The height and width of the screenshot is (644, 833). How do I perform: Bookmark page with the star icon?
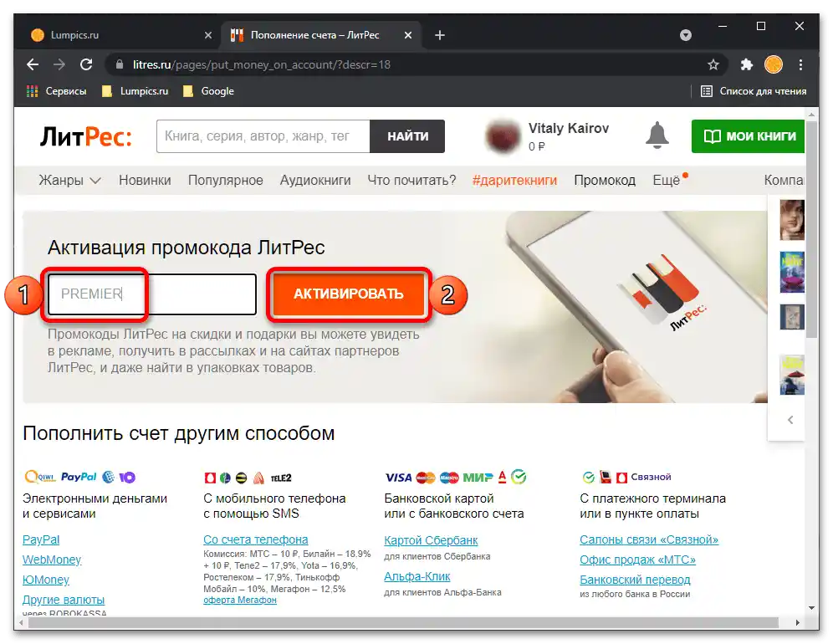713,65
